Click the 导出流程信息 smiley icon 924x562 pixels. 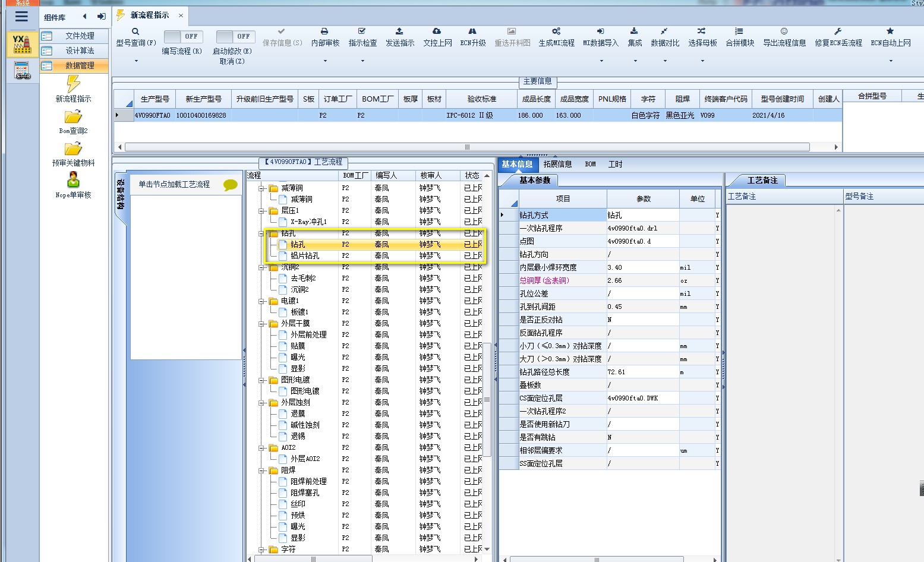click(x=784, y=31)
